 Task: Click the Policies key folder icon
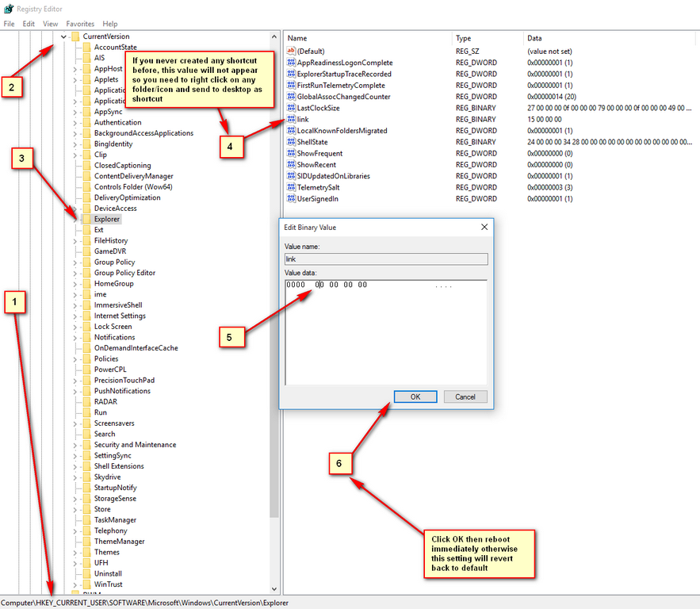click(x=86, y=359)
